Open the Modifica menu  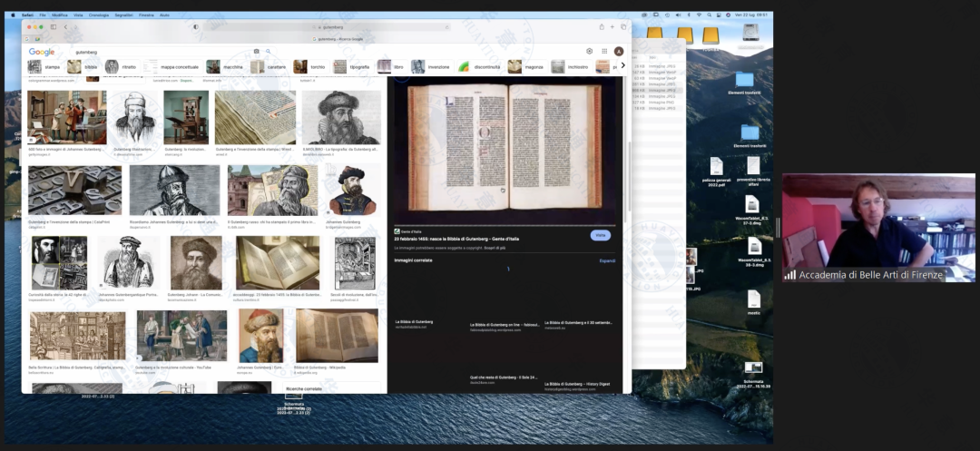click(x=60, y=15)
